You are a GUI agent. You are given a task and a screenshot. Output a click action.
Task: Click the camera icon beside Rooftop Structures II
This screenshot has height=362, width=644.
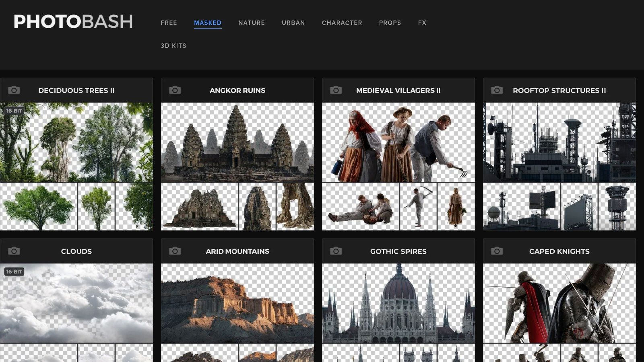point(497,90)
